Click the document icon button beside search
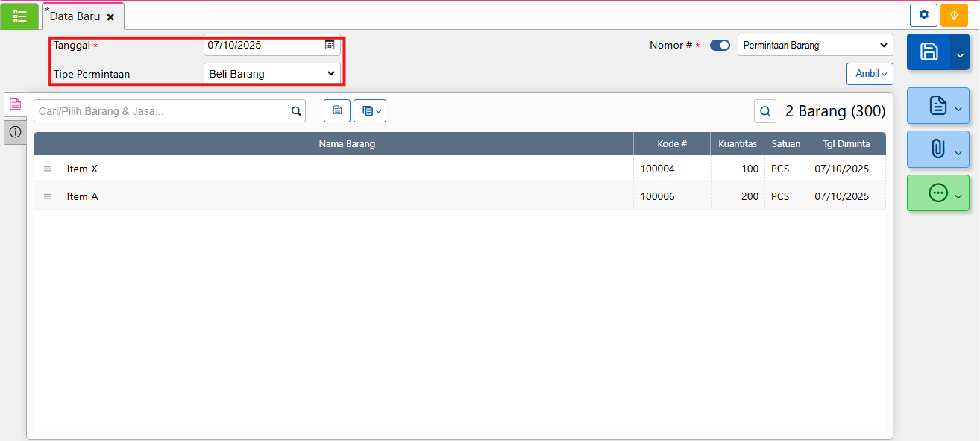Screen dimensions: 980x441 coord(337,111)
